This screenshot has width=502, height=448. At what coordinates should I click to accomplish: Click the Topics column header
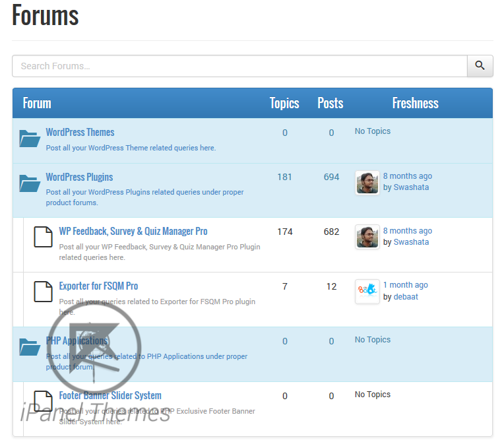(284, 104)
